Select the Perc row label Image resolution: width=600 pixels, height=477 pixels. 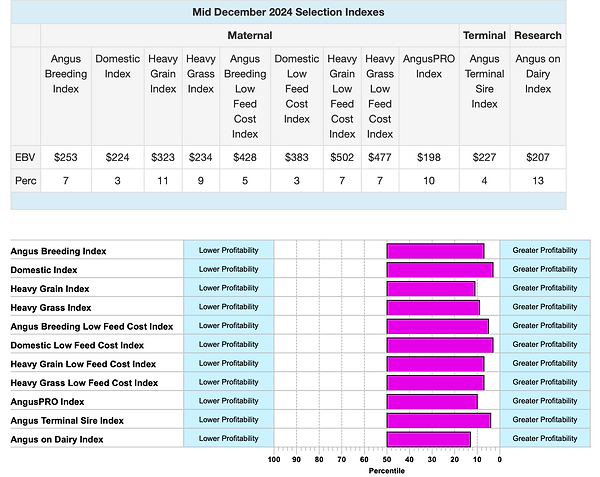26,181
